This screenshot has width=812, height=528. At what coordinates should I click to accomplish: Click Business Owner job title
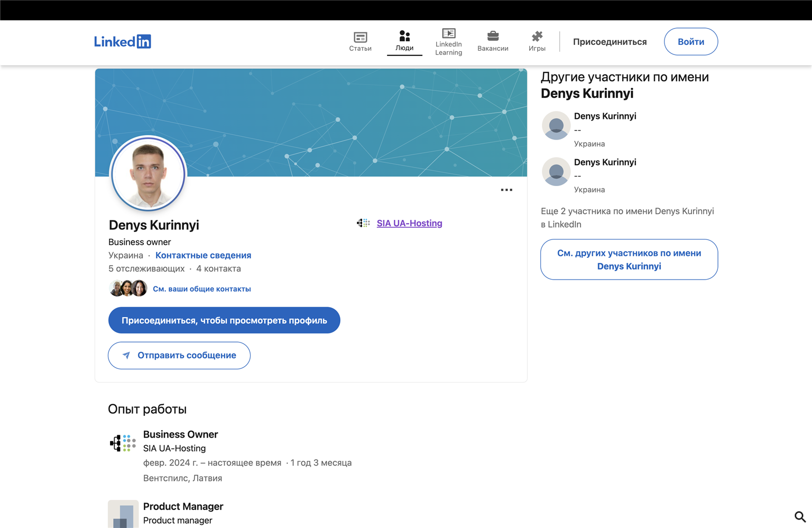click(x=180, y=434)
